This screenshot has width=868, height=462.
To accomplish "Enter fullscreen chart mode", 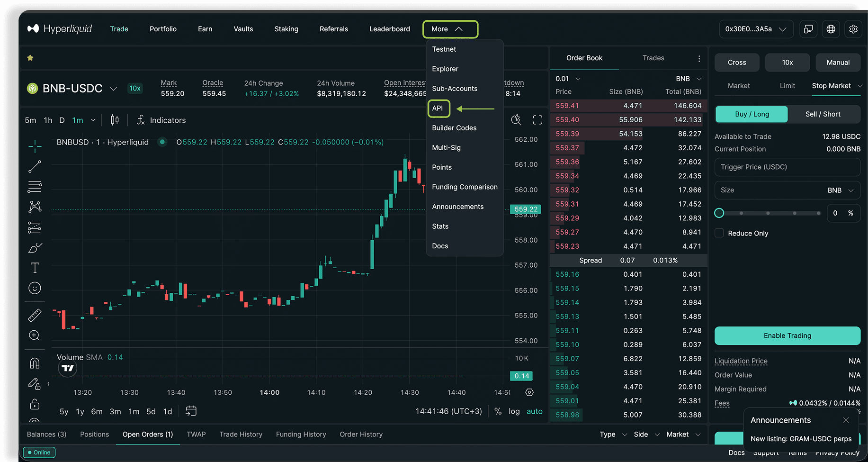I will (537, 120).
